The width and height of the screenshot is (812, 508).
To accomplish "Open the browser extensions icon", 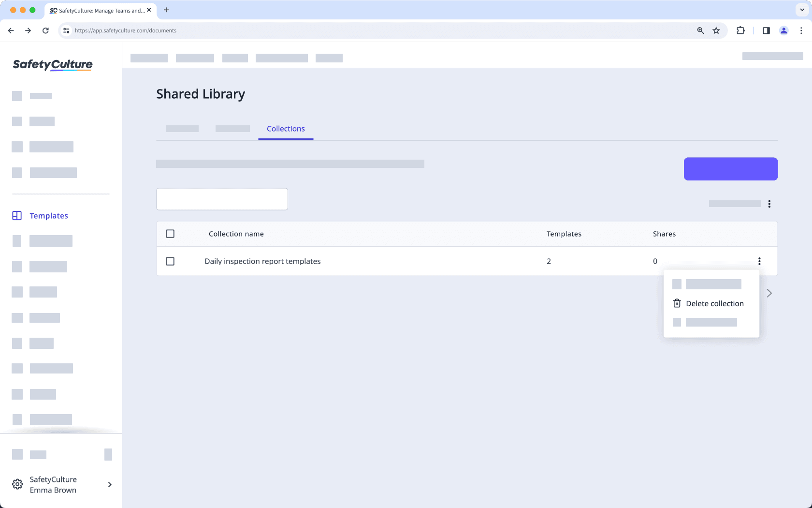I will (740, 30).
